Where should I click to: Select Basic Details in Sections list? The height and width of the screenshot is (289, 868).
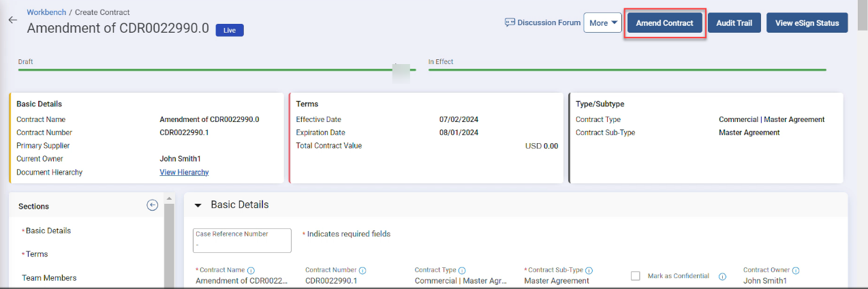[x=48, y=231]
